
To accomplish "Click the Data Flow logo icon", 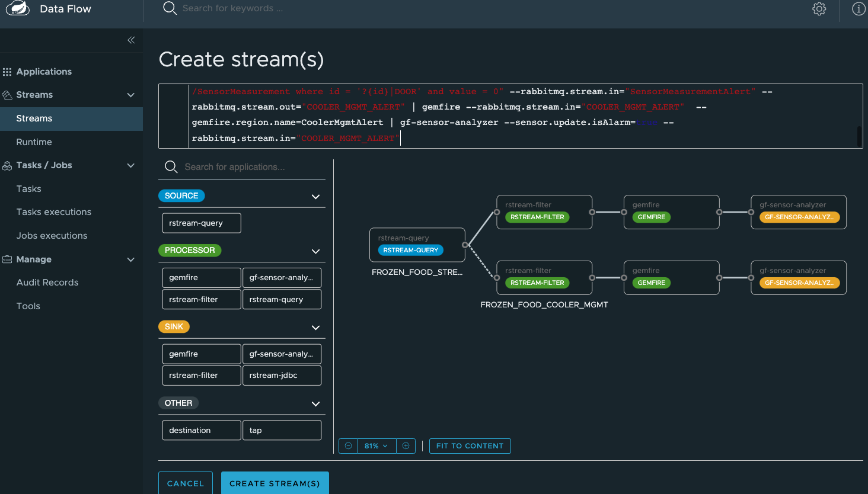I will click(17, 8).
